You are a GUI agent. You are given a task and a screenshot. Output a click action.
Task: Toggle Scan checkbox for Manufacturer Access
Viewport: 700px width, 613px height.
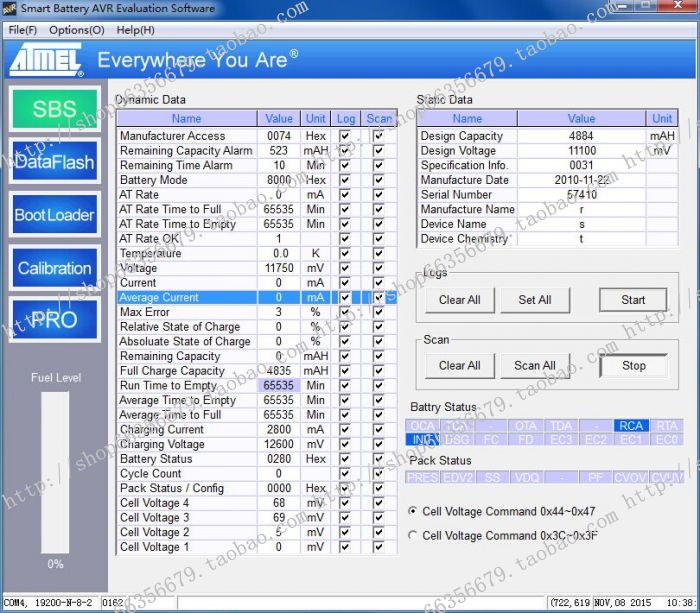click(x=378, y=136)
